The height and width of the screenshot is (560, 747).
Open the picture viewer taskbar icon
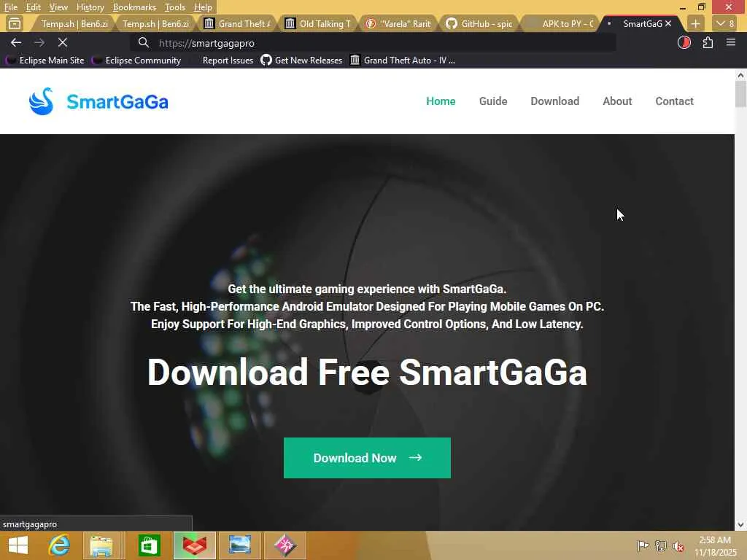click(x=239, y=545)
